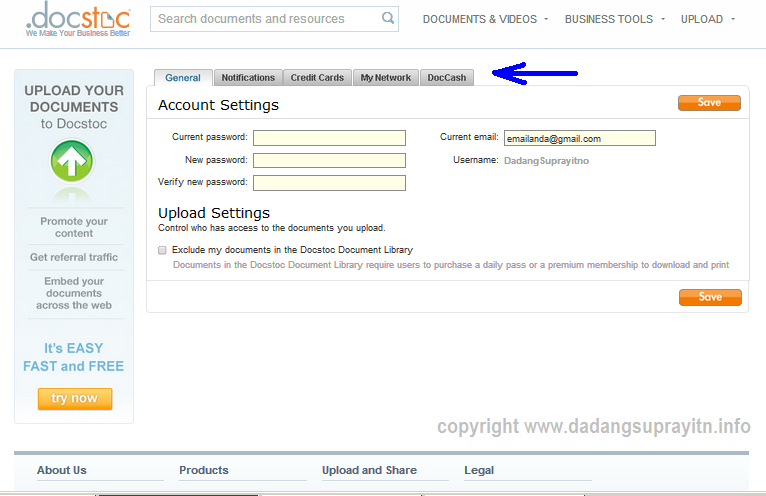
Task: Switch to the DocCash tab
Action: tap(447, 78)
